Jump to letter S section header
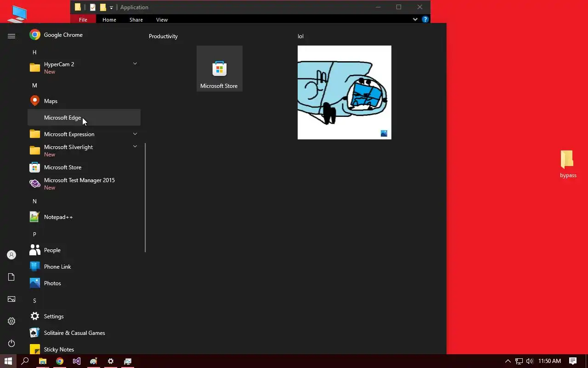The image size is (588, 368). point(34,301)
